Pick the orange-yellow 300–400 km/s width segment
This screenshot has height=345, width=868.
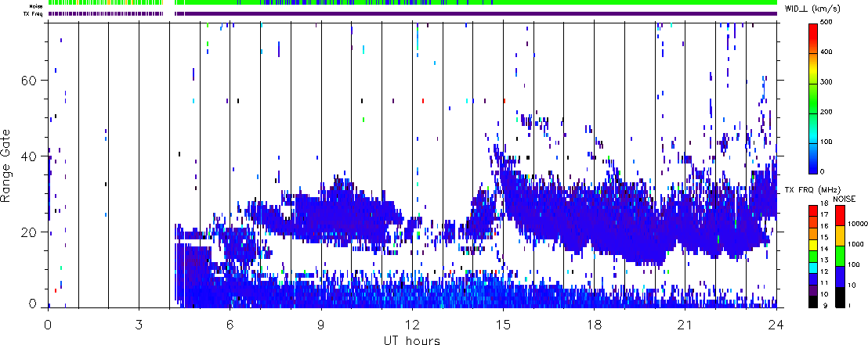pos(814,69)
